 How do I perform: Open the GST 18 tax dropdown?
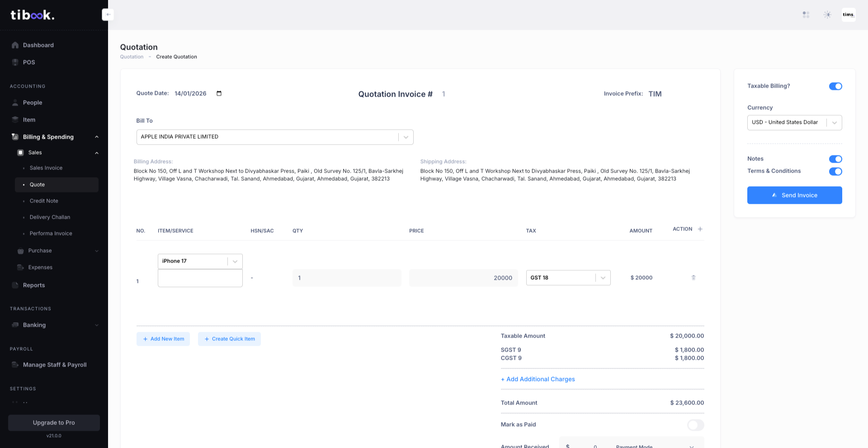pyautogui.click(x=603, y=278)
